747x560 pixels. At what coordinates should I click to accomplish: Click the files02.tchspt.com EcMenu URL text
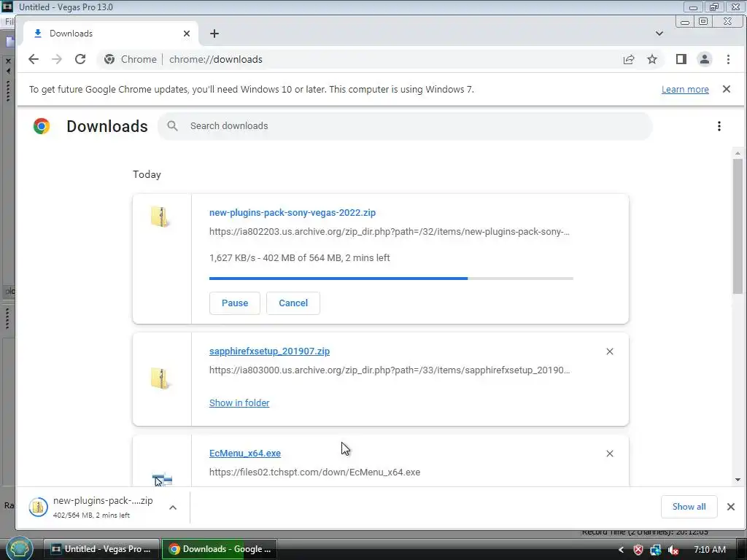coord(314,472)
